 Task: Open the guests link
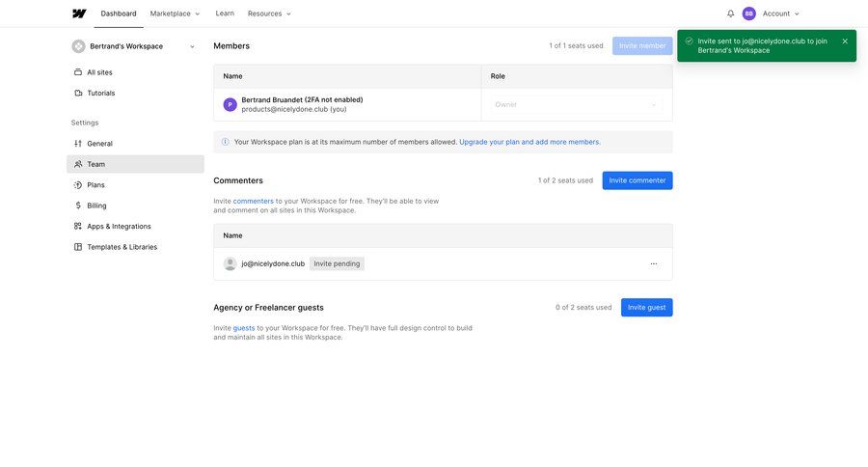pos(244,328)
